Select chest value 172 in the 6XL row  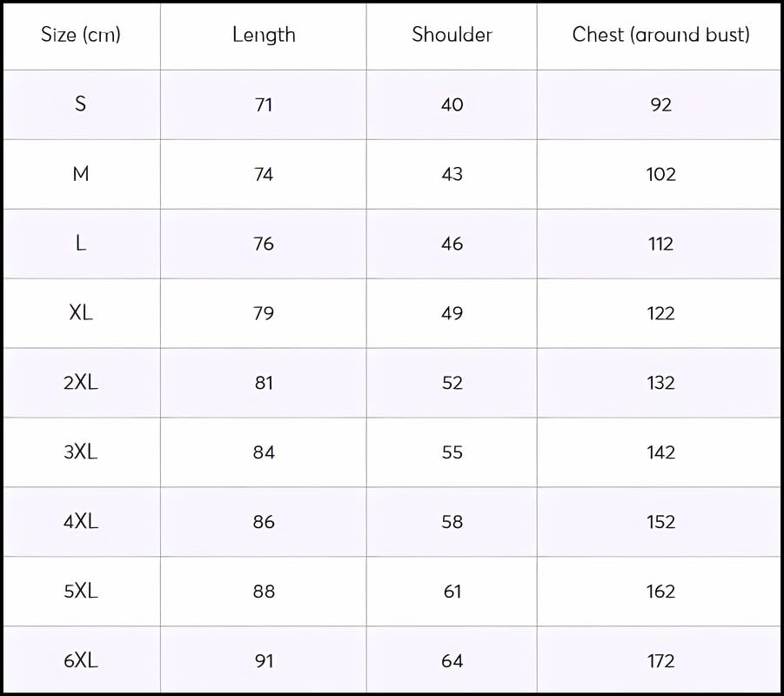(660, 661)
